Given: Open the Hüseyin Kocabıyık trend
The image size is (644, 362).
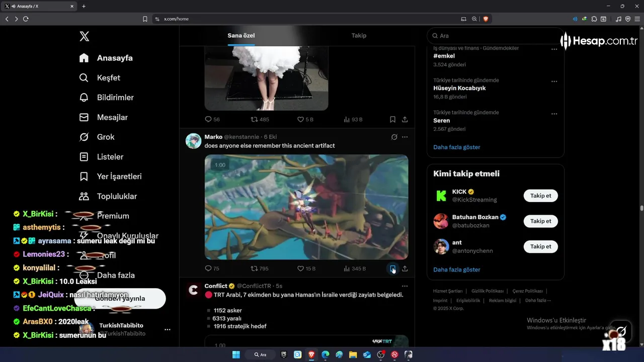Looking at the screenshot, I should (x=459, y=88).
